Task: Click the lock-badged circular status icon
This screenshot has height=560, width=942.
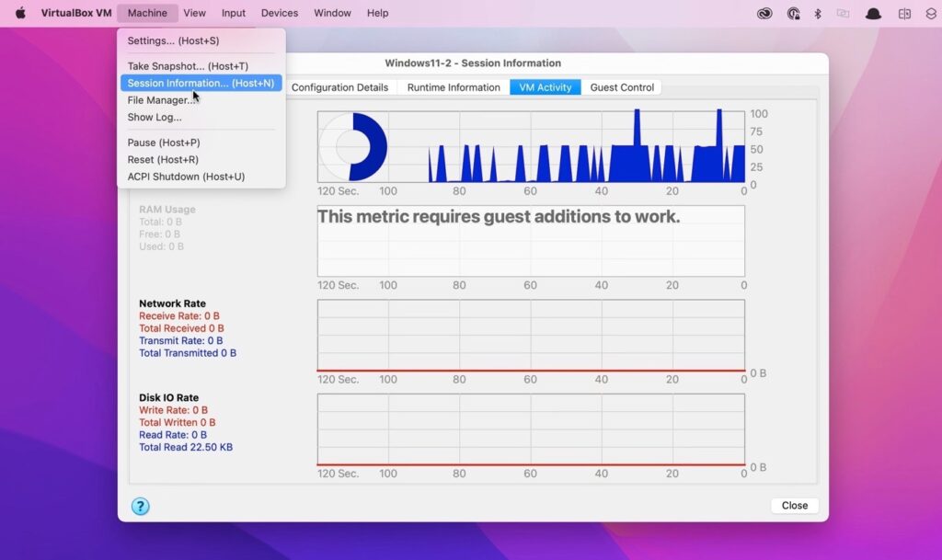Action: click(793, 13)
